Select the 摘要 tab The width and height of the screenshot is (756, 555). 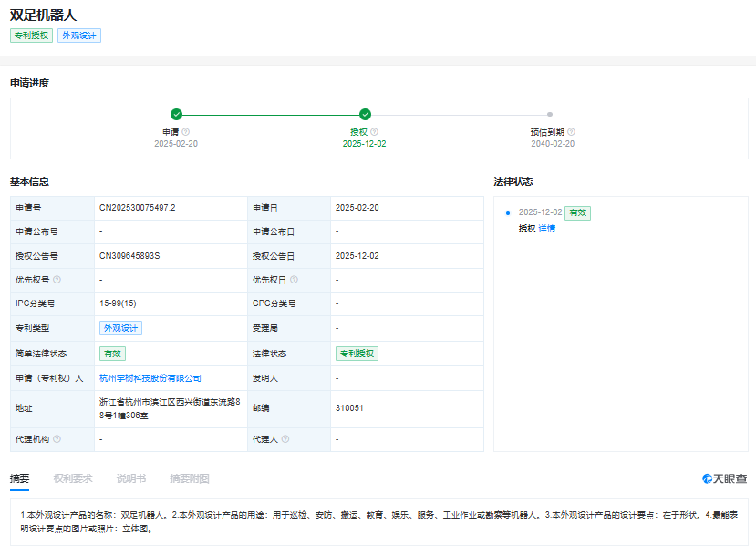(19, 478)
